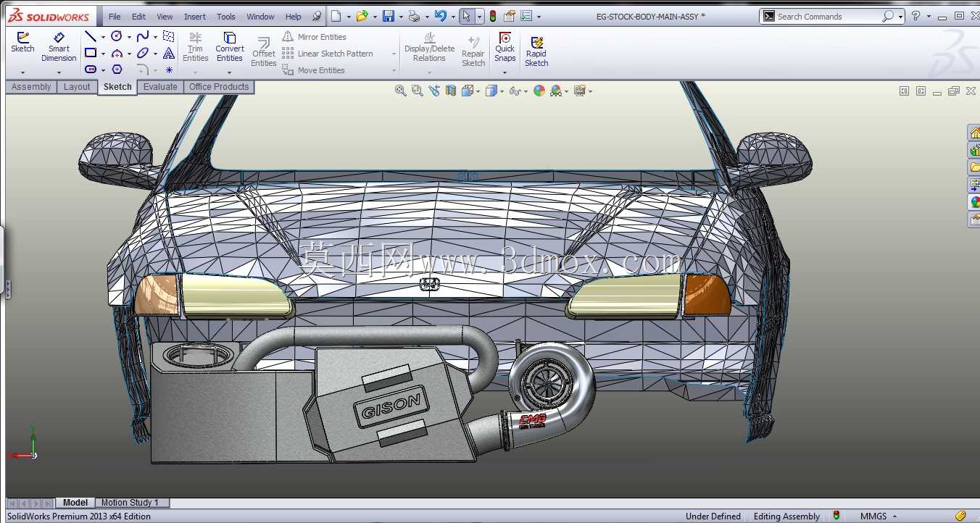Select the sketch Text tool
Viewport: 980px width, 523px height.
169,53
